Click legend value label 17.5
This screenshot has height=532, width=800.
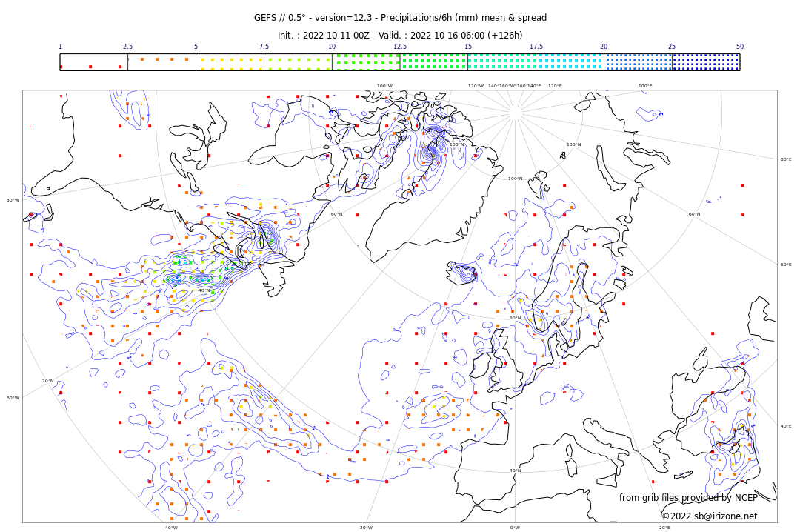coord(536,47)
